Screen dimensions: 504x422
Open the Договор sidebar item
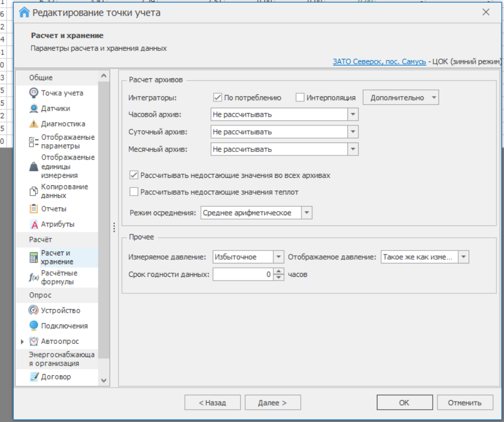point(56,377)
